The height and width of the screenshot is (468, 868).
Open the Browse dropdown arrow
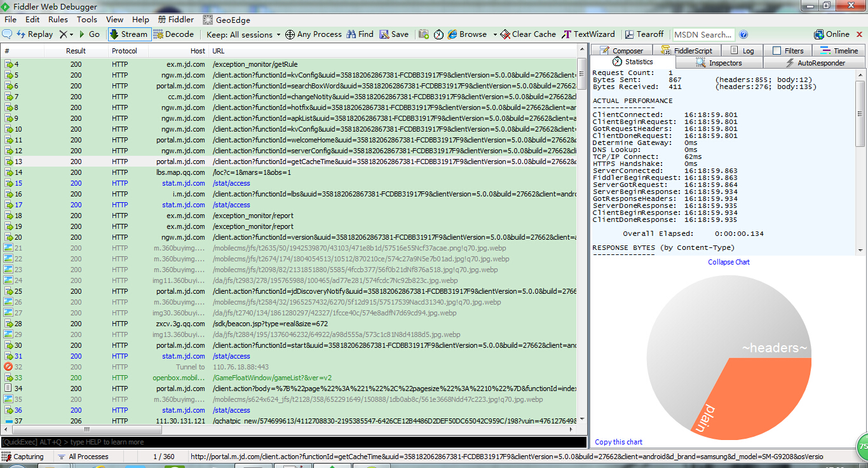coord(495,35)
